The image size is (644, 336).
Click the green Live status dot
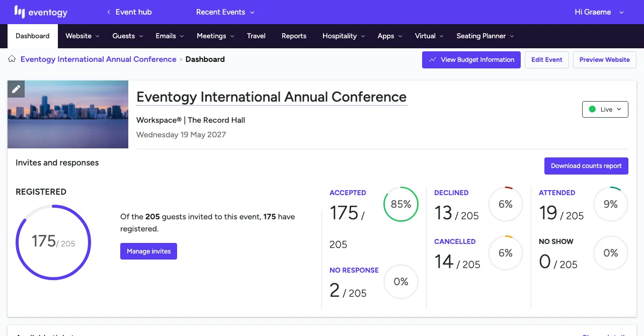point(592,109)
